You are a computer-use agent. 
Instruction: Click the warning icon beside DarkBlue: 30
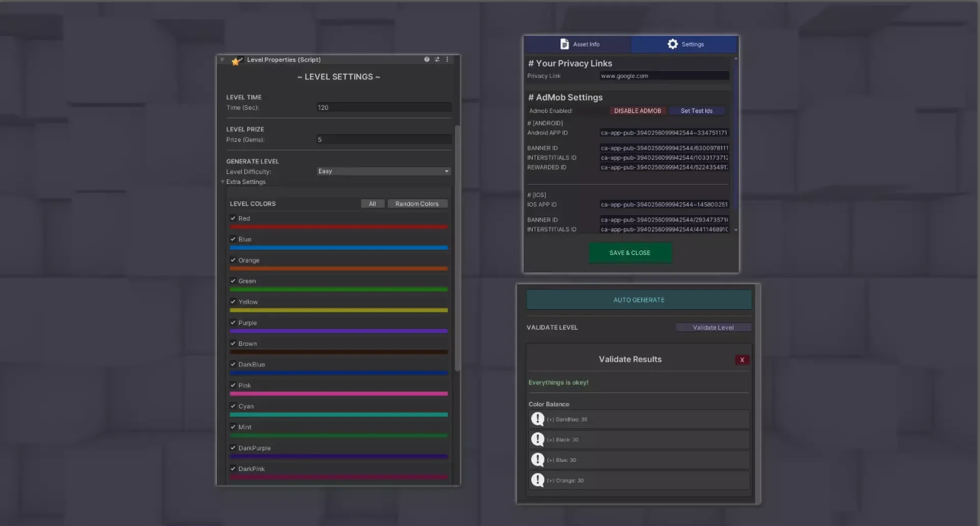click(x=537, y=419)
